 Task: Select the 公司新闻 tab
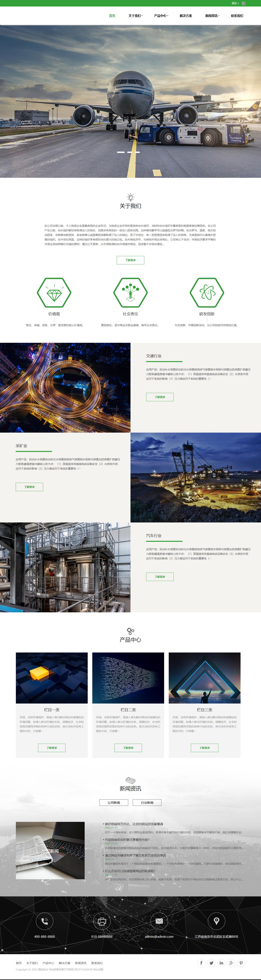pyautogui.click(x=113, y=802)
